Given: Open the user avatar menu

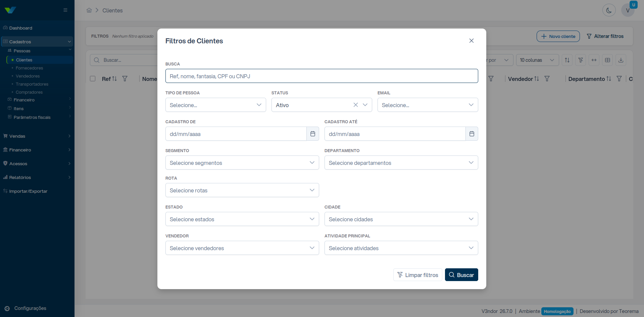Looking at the screenshot, I should point(628,10).
